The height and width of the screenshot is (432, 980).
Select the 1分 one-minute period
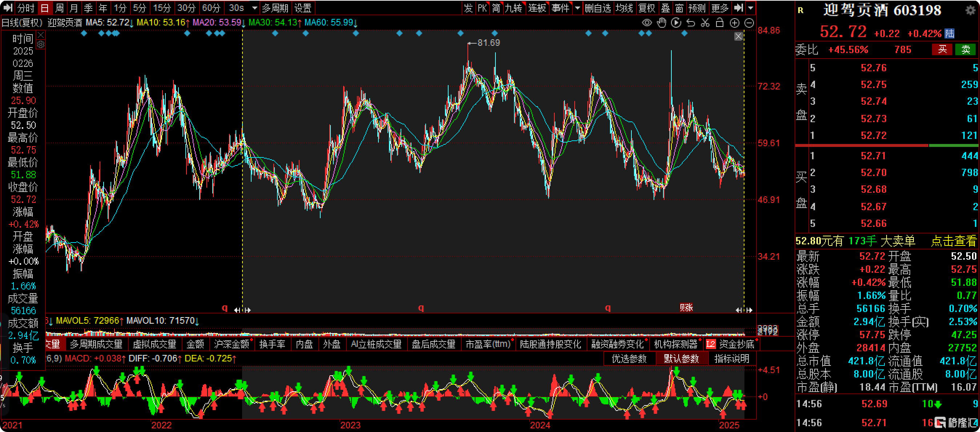[120, 8]
